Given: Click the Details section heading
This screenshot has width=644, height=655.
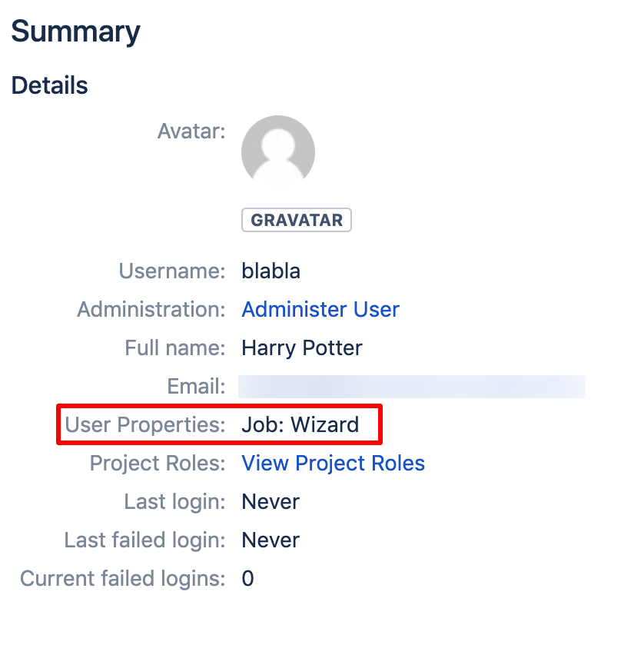Looking at the screenshot, I should pos(50,85).
